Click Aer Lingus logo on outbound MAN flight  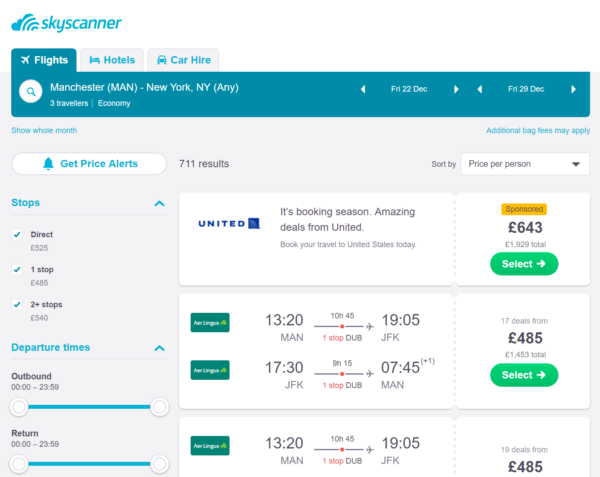pos(210,322)
